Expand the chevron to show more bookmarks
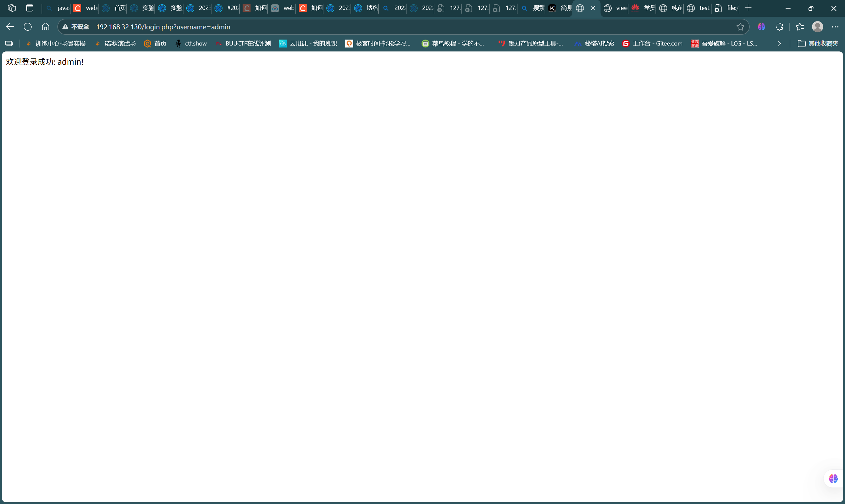The image size is (845, 504). pos(779,44)
